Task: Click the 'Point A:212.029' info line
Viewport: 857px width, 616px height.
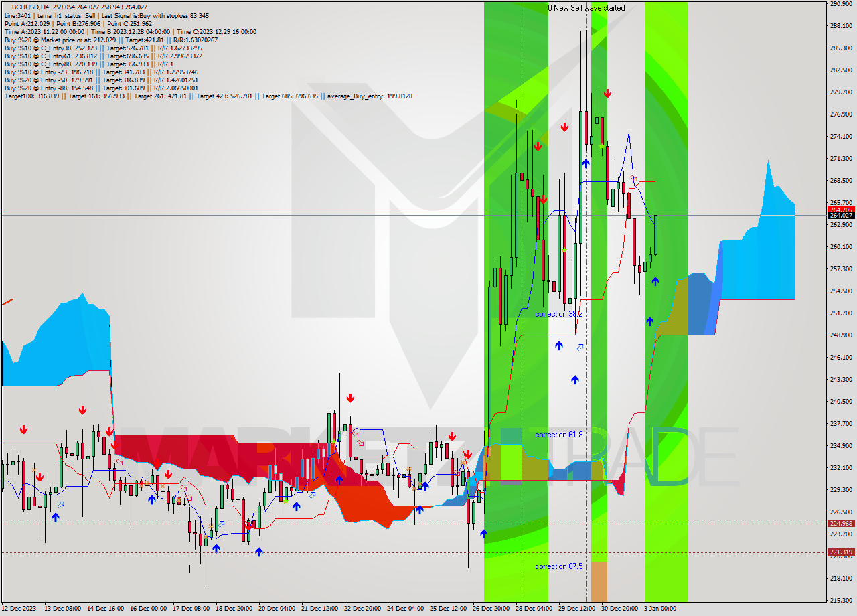Action: pos(78,23)
